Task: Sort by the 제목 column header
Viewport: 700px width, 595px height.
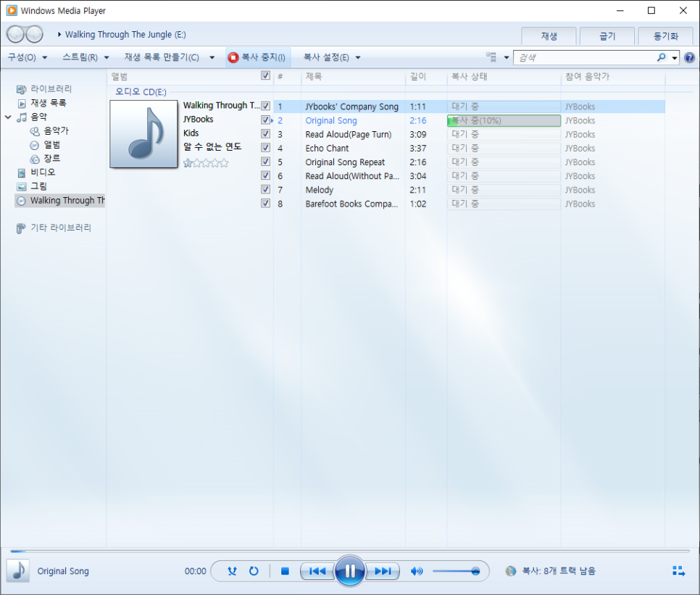Action: point(353,76)
